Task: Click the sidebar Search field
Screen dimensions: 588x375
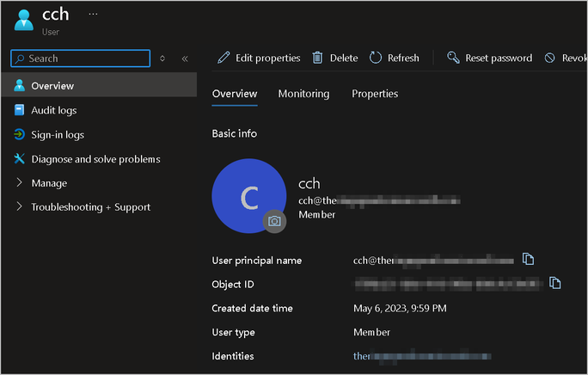Action: [x=80, y=58]
